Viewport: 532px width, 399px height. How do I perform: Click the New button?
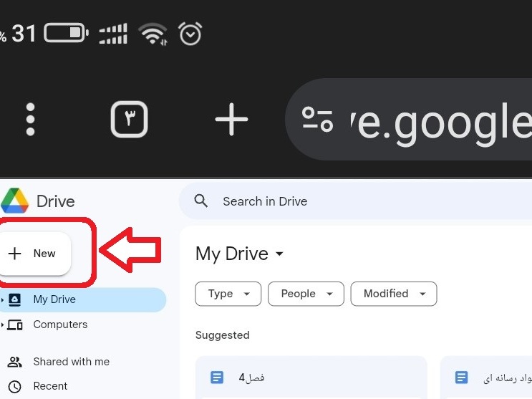point(35,254)
